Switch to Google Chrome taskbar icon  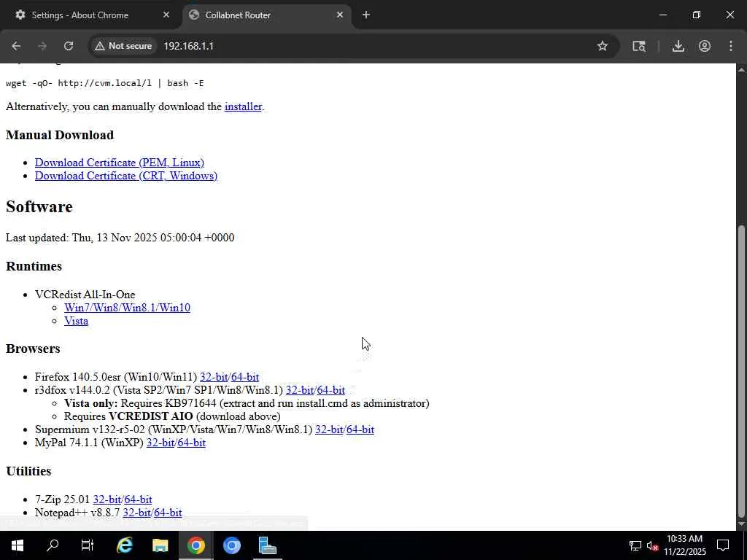(196, 545)
